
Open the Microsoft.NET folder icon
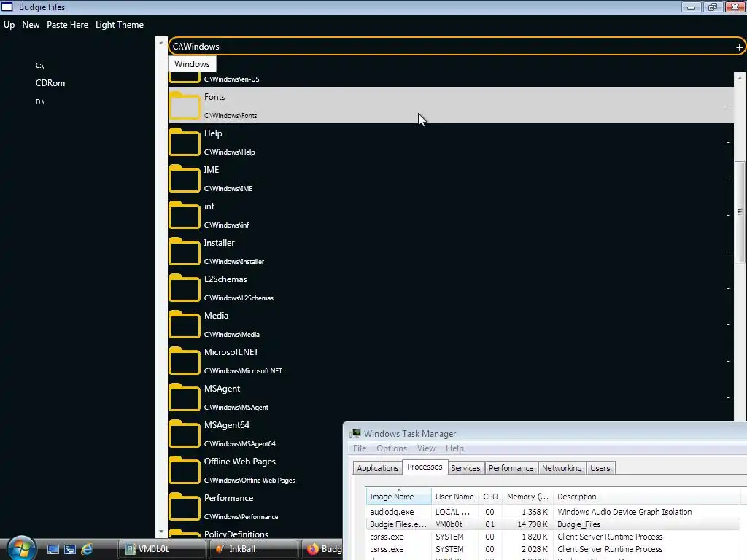tap(185, 360)
